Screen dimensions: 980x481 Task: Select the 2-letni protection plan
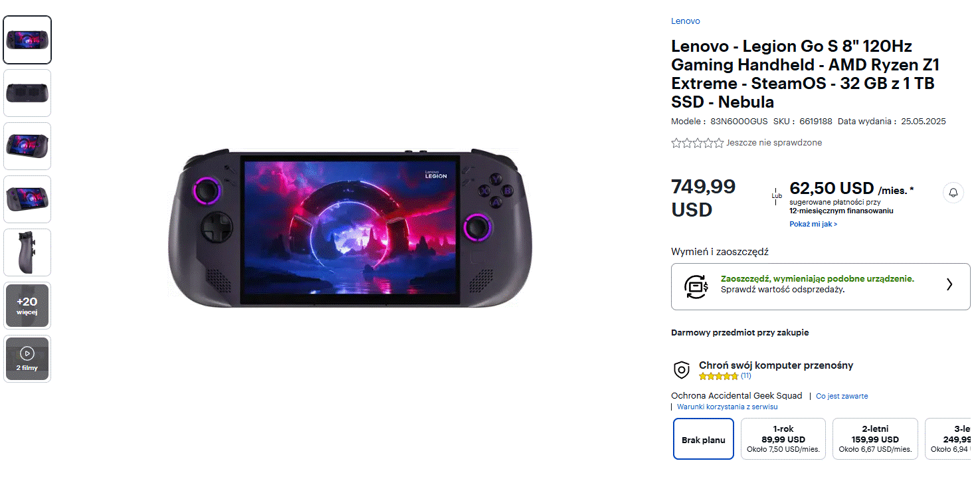(x=875, y=439)
